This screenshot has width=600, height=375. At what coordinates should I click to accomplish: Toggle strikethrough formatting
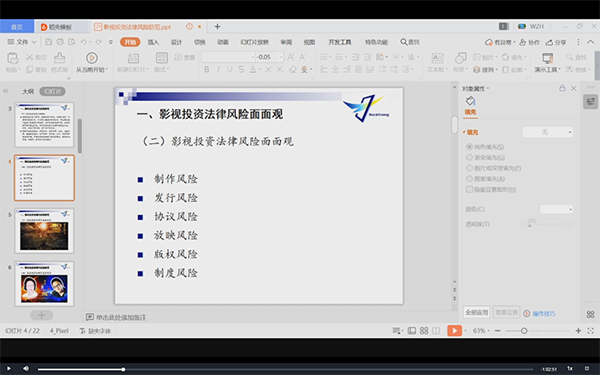tap(241, 70)
